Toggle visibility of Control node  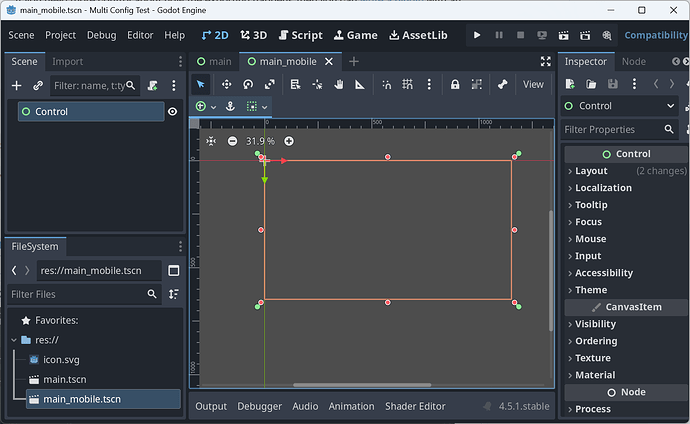click(x=172, y=112)
